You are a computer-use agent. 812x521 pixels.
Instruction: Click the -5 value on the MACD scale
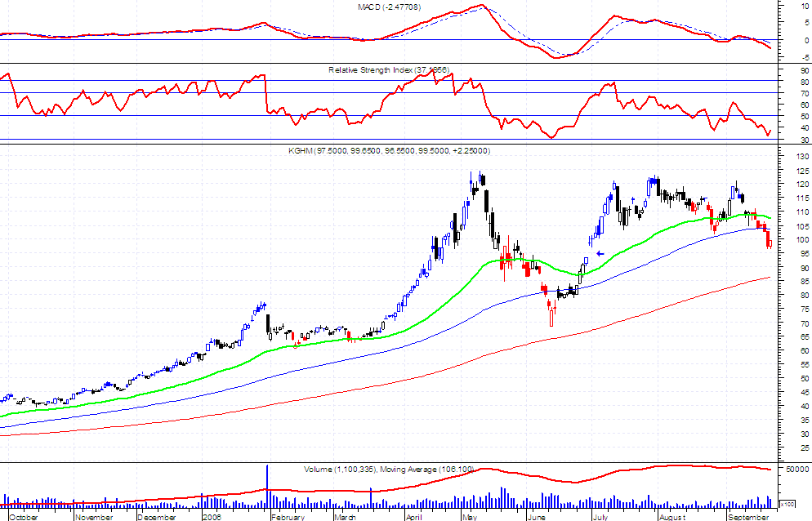click(x=805, y=57)
